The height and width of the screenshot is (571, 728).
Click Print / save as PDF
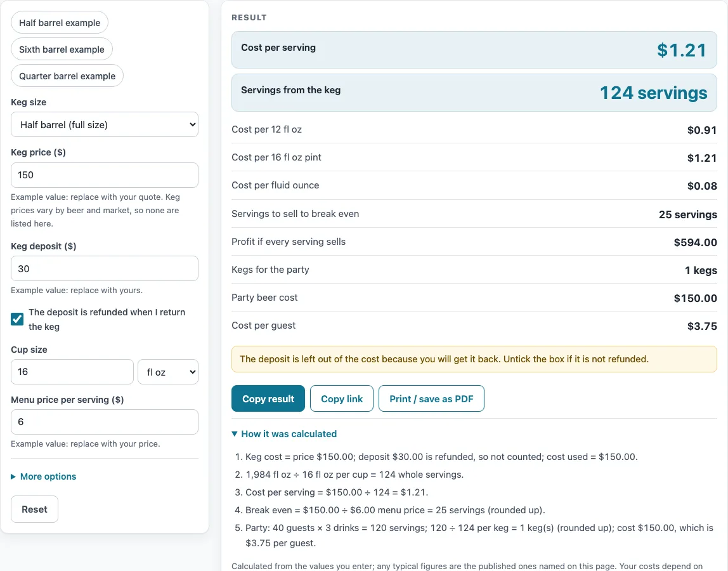coord(431,398)
